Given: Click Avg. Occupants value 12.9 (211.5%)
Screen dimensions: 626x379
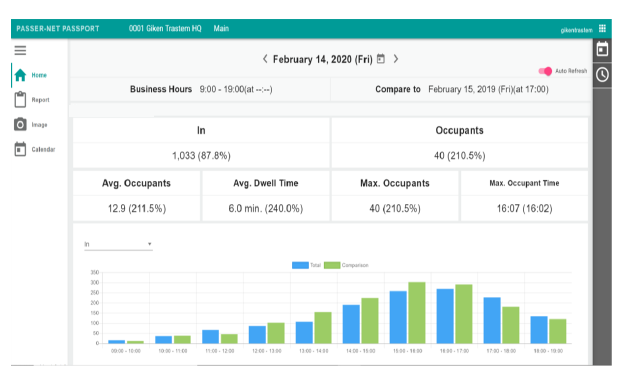Looking at the screenshot, I should (x=137, y=208).
